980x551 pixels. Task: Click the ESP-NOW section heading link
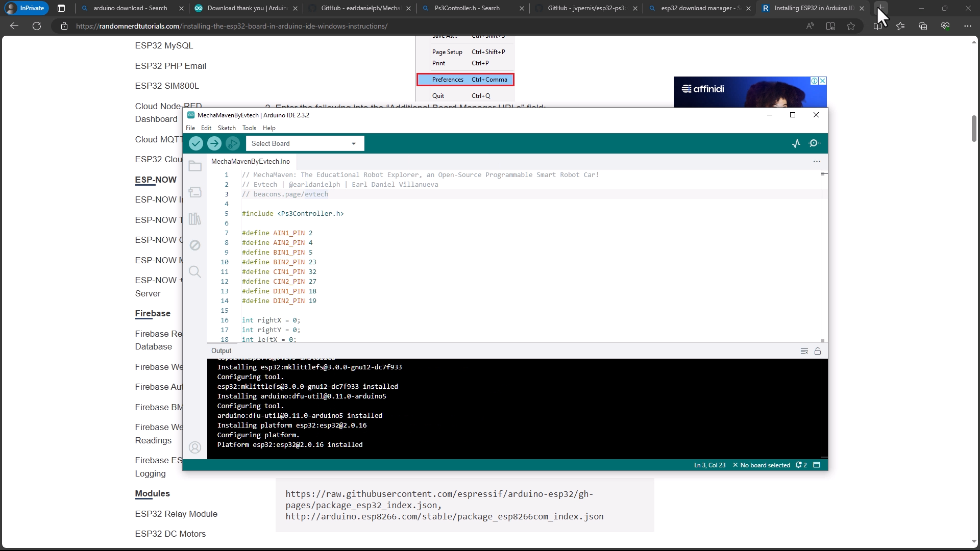pyautogui.click(x=156, y=180)
